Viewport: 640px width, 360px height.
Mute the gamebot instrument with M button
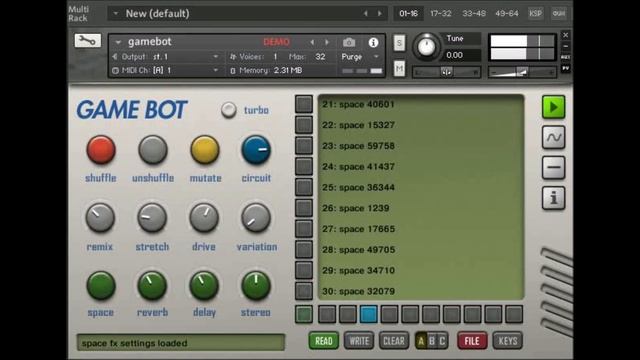(399, 68)
